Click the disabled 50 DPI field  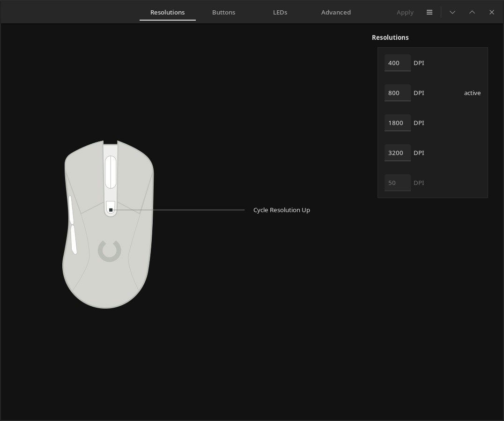397,183
